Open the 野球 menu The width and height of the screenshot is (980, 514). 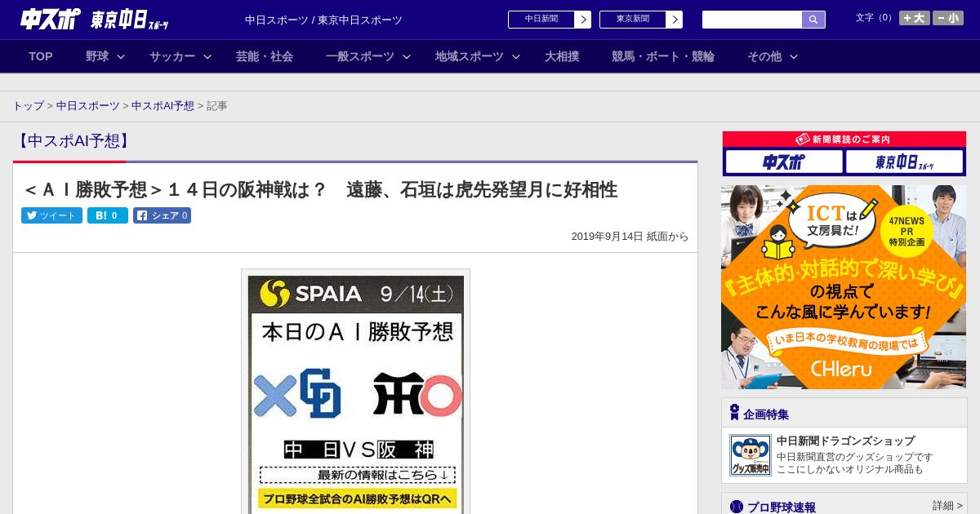[97, 56]
